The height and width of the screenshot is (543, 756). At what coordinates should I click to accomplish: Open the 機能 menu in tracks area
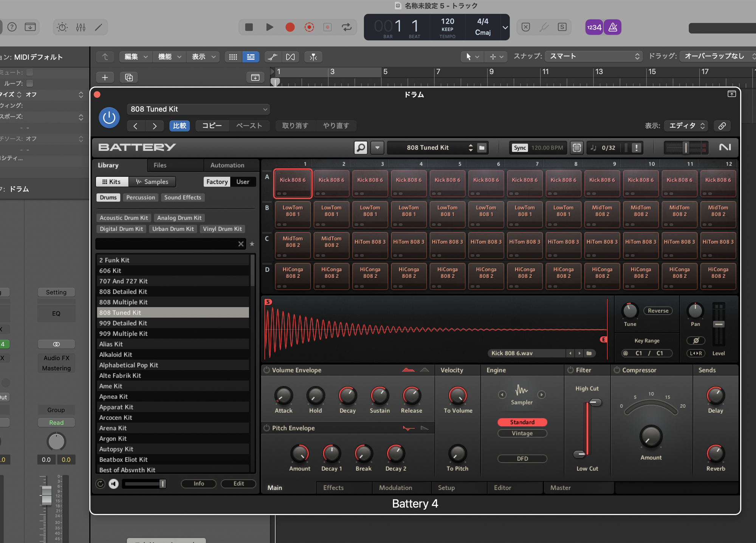169,57
